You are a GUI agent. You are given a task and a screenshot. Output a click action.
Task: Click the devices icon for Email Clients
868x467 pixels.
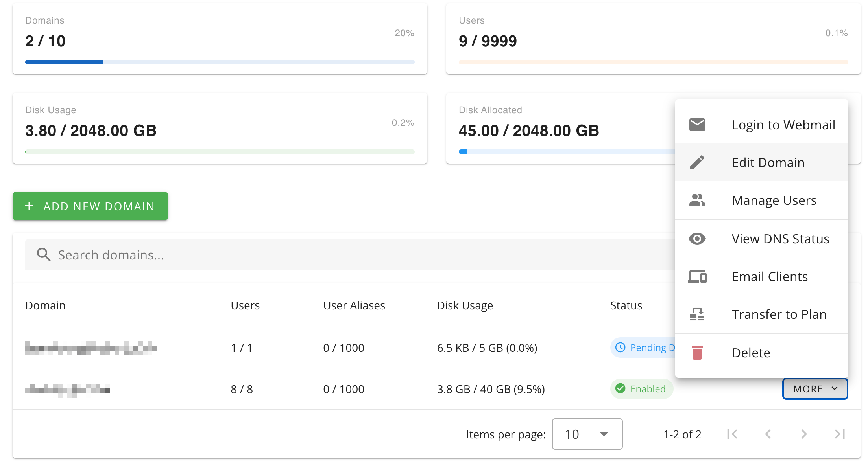click(697, 276)
